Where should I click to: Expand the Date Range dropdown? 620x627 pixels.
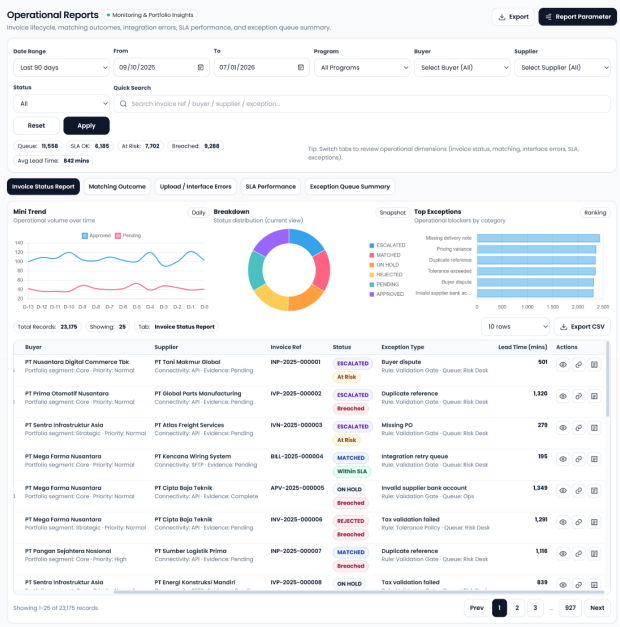(61, 67)
